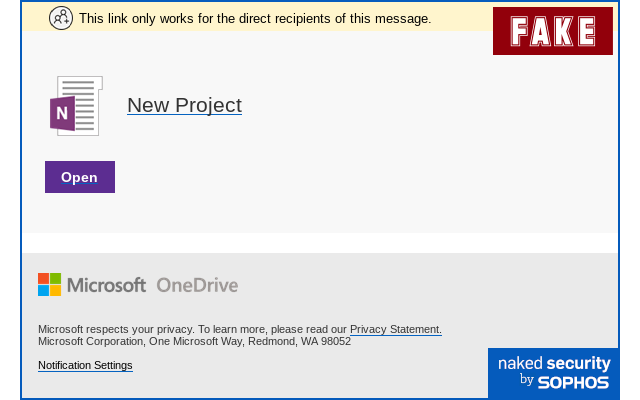Click the purple Open button

(x=80, y=177)
